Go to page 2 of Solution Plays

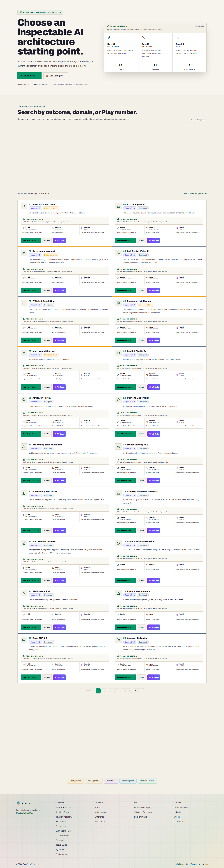104,691
